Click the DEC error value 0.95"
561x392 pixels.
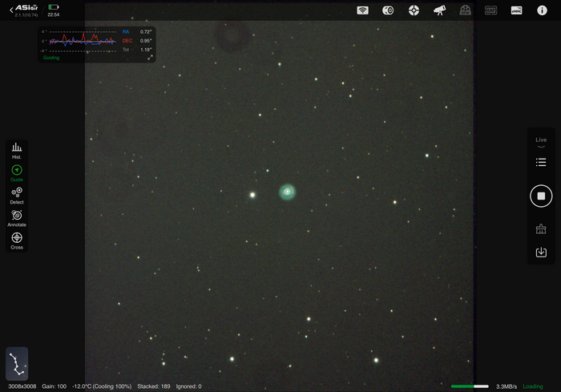(x=146, y=41)
